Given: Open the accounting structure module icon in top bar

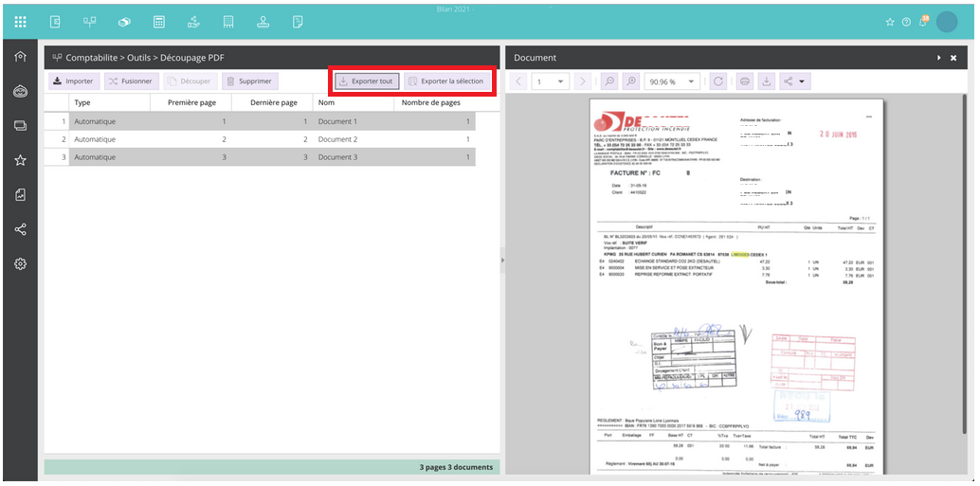Looking at the screenshot, I should tap(89, 22).
